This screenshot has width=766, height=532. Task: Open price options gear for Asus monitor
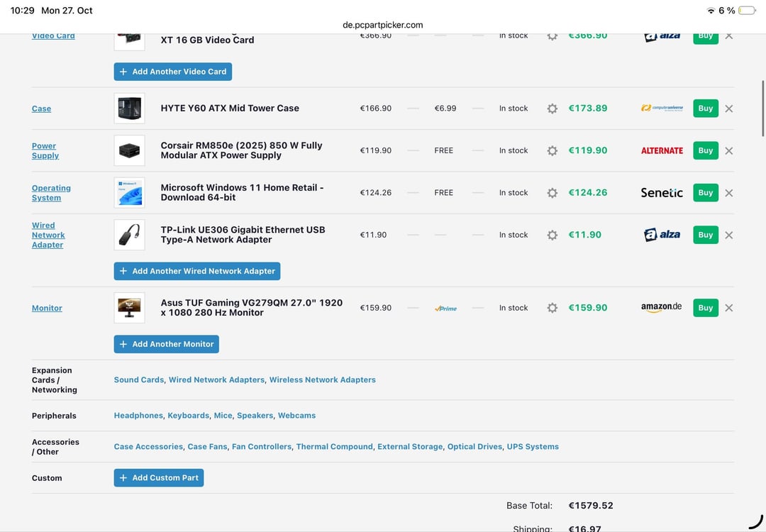point(552,308)
